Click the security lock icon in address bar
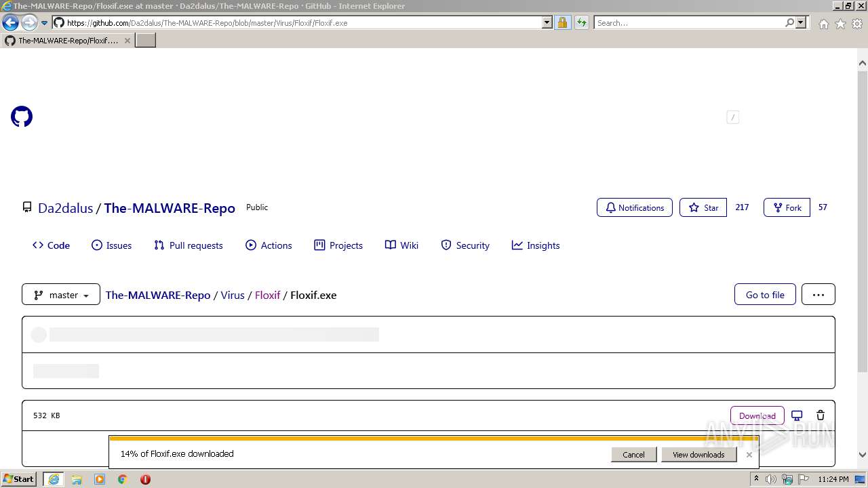This screenshot has width=868, height=488. coord(562,22)
